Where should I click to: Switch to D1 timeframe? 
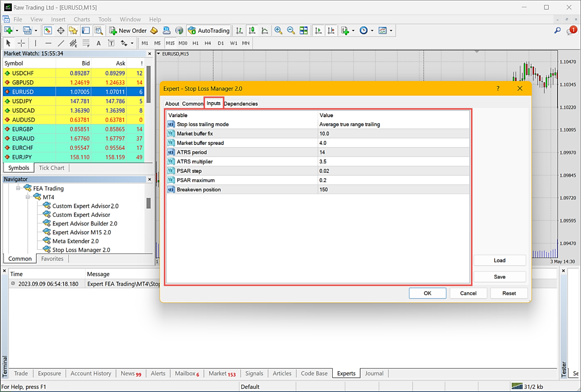click(221, 43)
